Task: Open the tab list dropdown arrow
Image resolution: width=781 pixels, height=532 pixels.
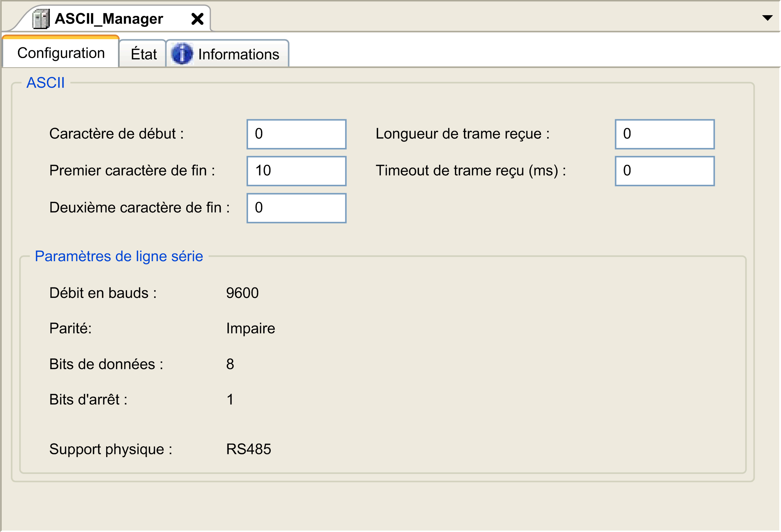Action: pyautogui.click(x=767, y=18)
